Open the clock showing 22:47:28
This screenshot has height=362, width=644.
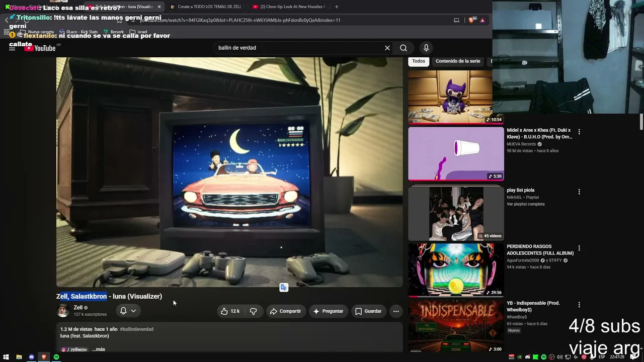(x=617, y=357)
